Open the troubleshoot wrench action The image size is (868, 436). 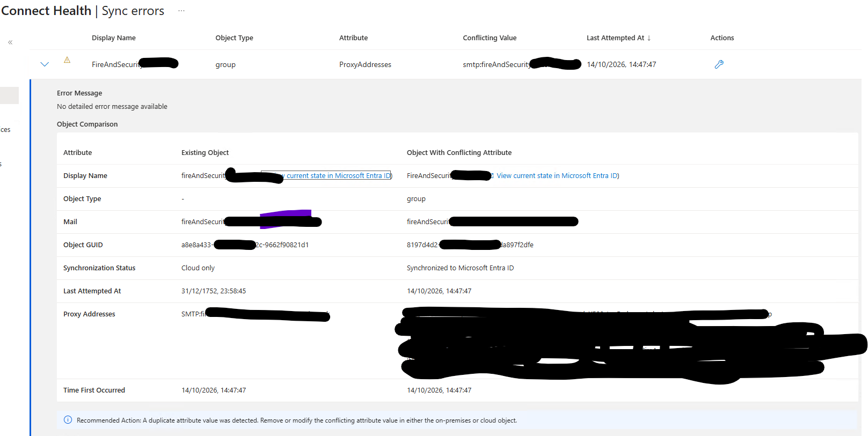(719, 64)
